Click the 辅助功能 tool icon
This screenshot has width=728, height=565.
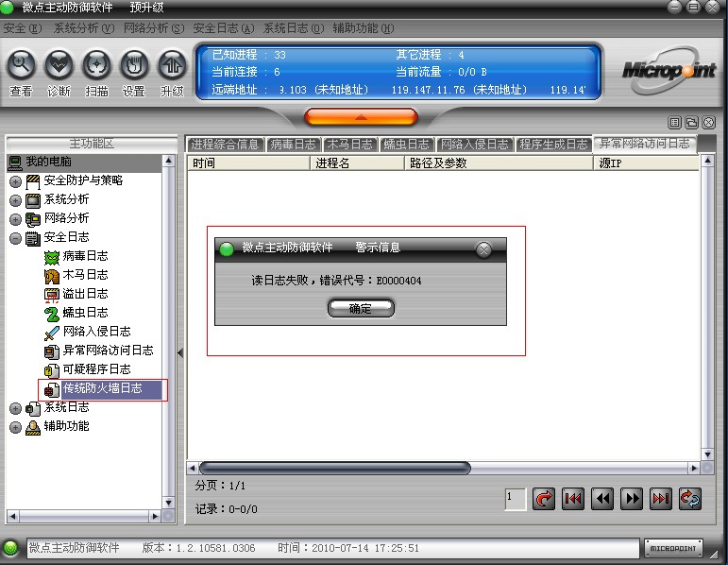[x=33, y=427]
